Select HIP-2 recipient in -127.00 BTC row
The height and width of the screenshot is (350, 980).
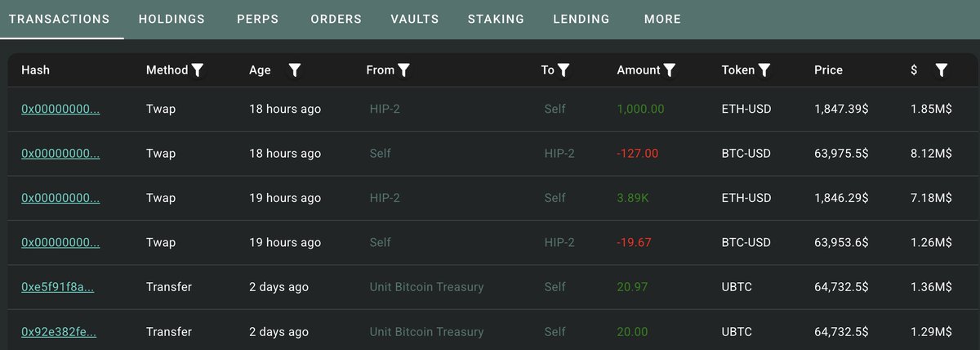(x=559, y=154)
